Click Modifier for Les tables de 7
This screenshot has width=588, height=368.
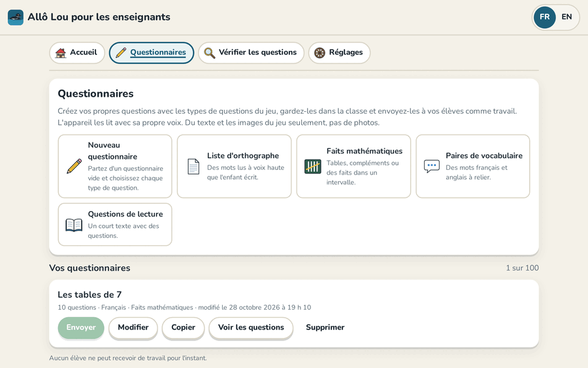pos(133,327)
